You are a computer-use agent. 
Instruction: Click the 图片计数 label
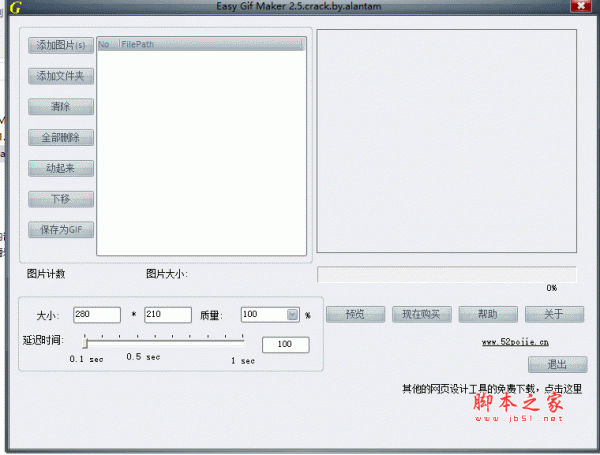tap(46, 274)
